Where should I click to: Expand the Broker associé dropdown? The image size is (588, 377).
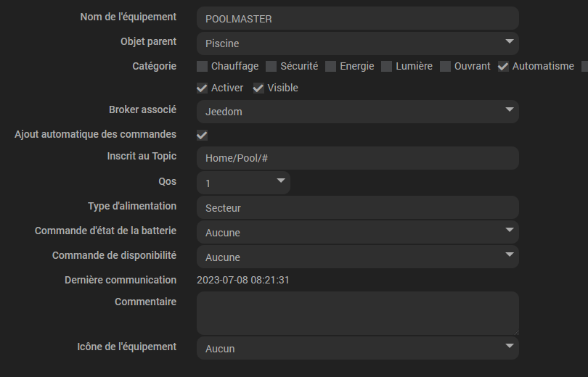pos(357,112)
